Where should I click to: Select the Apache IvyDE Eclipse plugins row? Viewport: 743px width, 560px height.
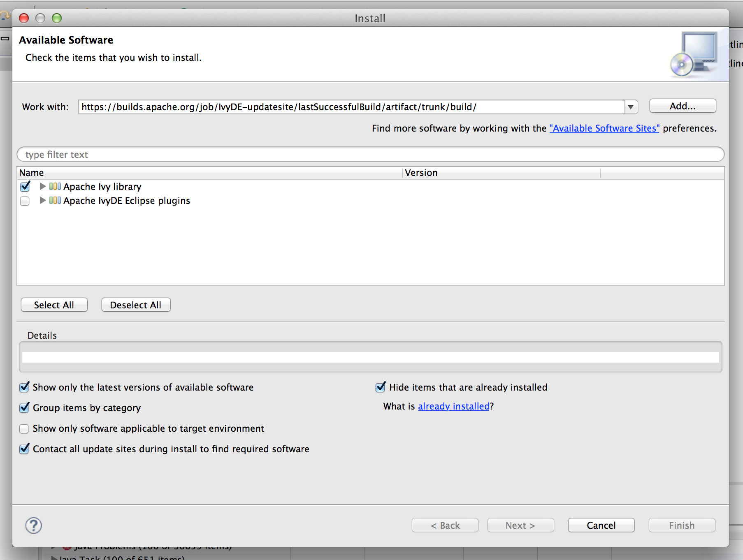pos(370,201)
